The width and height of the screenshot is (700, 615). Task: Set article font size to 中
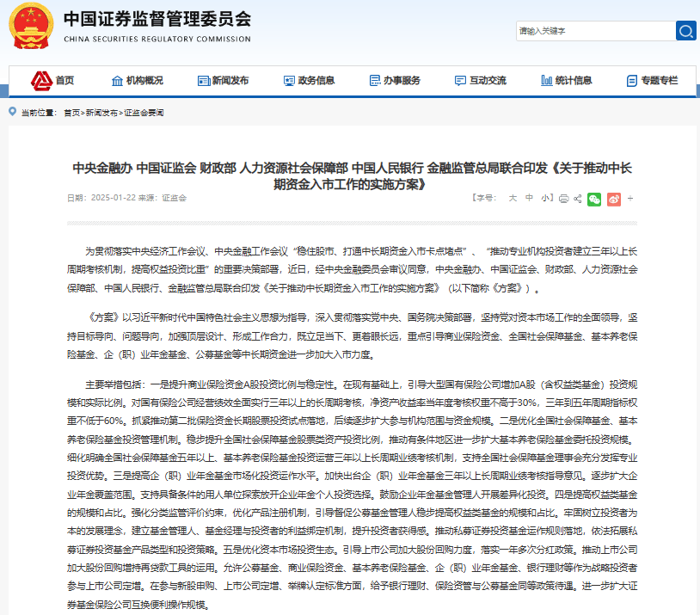click(528, 199)
